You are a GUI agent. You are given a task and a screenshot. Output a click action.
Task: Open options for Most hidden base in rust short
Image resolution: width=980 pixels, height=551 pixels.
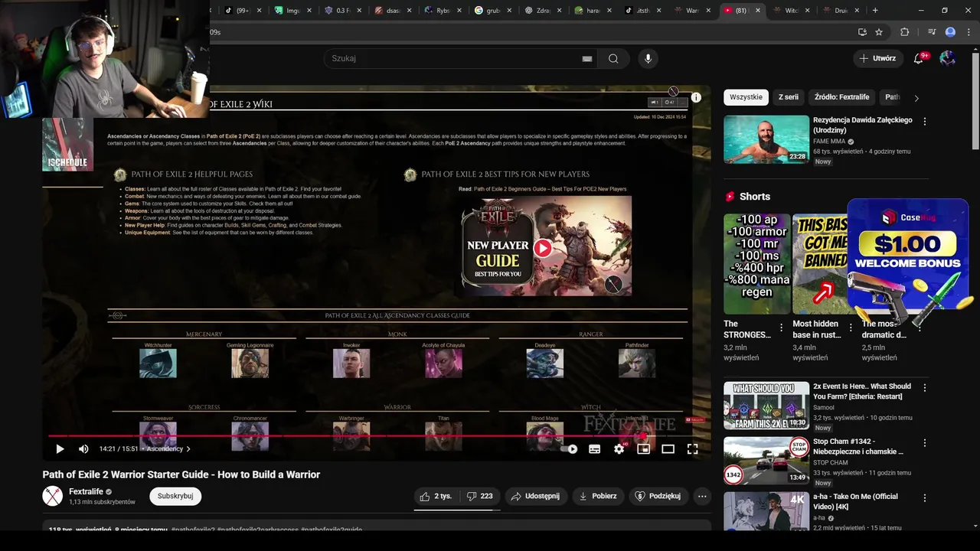click(851, 328)
